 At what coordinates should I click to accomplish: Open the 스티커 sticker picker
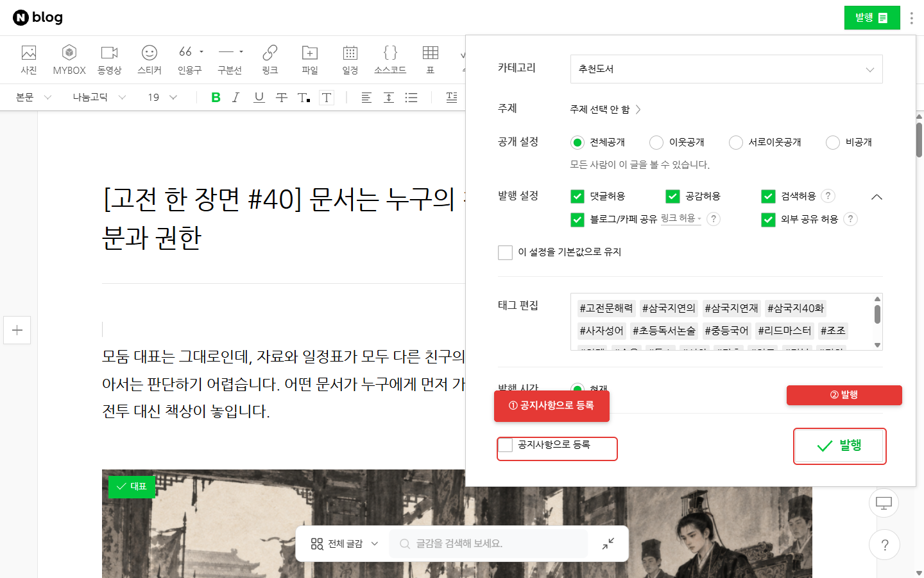pyautogui.click(x=150, y=60)
